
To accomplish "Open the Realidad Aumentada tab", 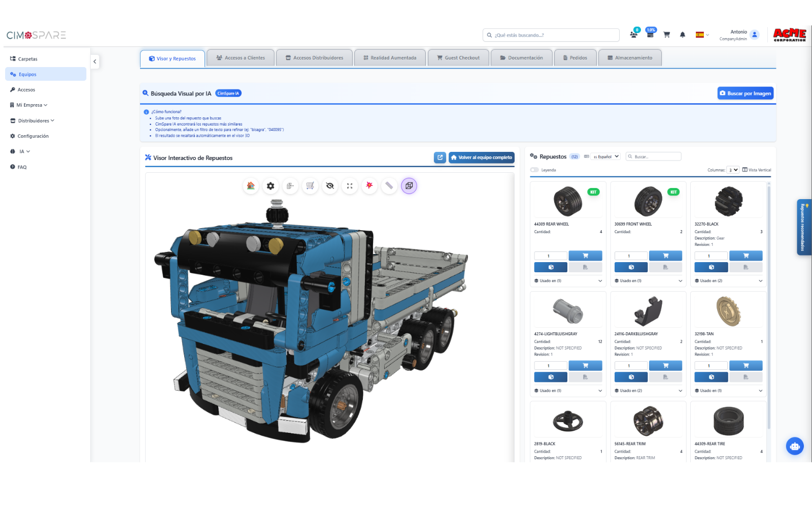I will coord(390,58).
